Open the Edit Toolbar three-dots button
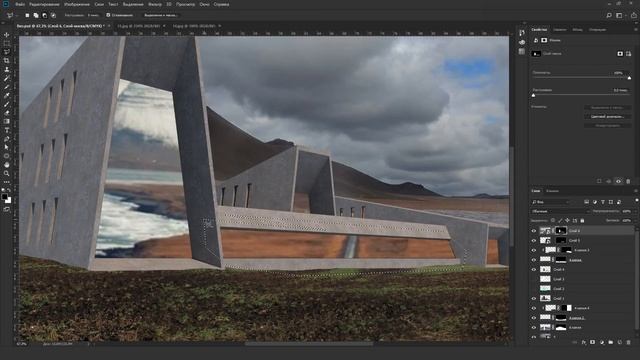 (7, 182)
